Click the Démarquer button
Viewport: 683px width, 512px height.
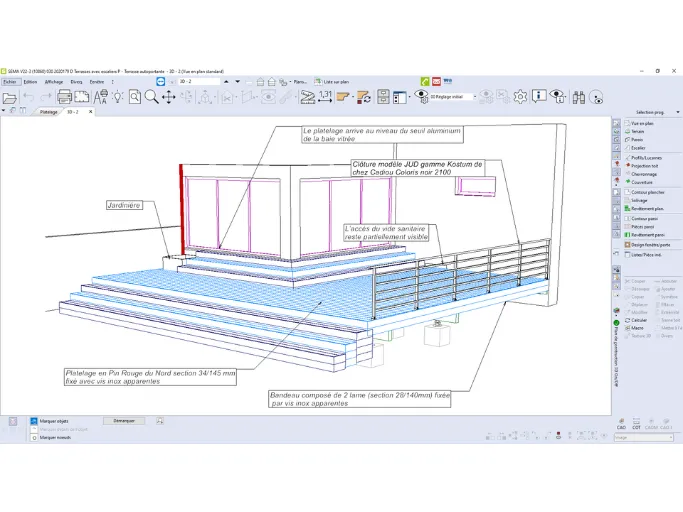point(124,421)
